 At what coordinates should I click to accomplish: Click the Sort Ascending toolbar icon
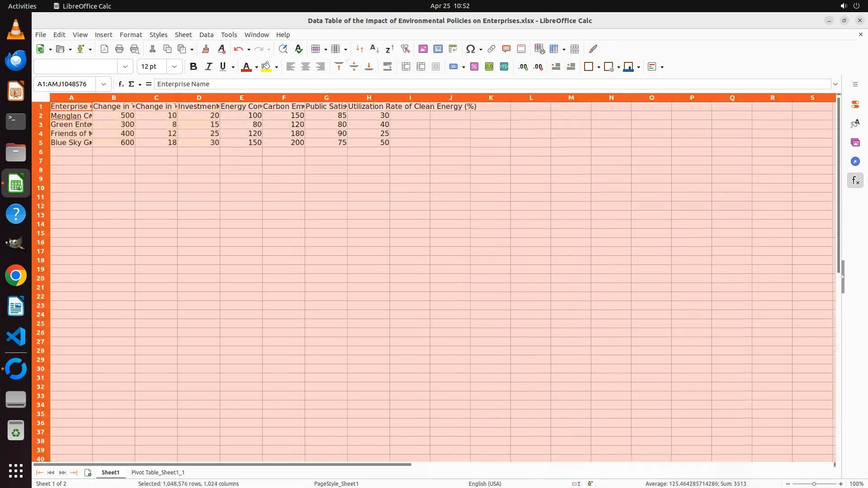point(374,49)
